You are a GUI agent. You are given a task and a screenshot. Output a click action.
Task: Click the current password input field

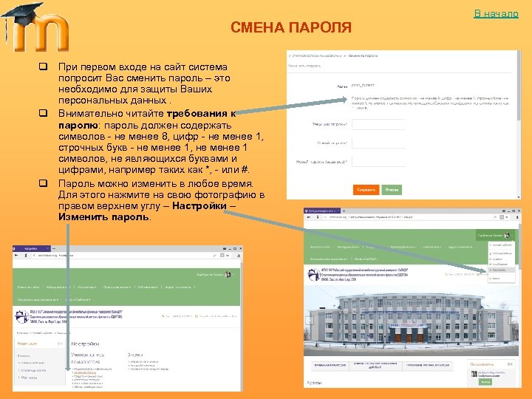(378, 124)
